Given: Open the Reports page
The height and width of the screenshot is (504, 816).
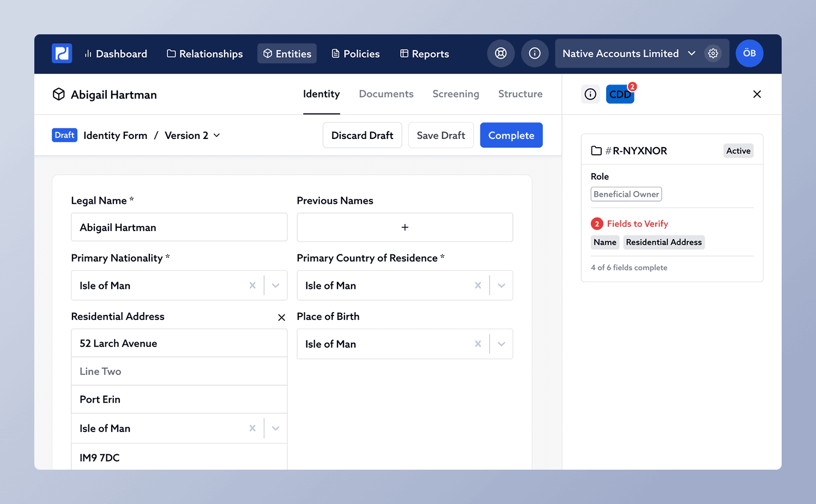Looking at the screenshot, I should coord(425,53).
